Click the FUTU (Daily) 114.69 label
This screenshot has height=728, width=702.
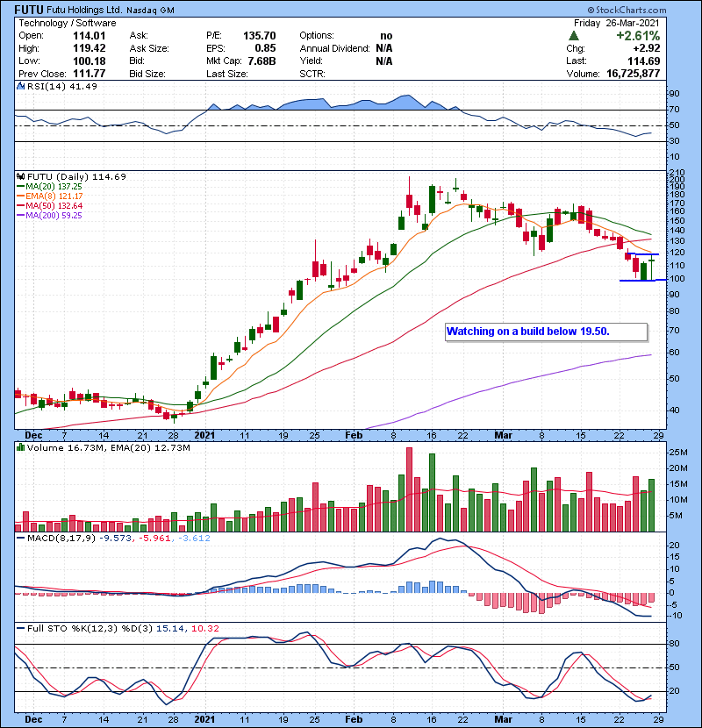tap(76, 176)
